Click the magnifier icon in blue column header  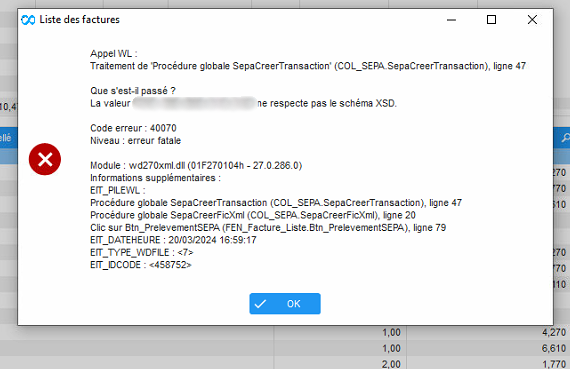click(566, 138)
